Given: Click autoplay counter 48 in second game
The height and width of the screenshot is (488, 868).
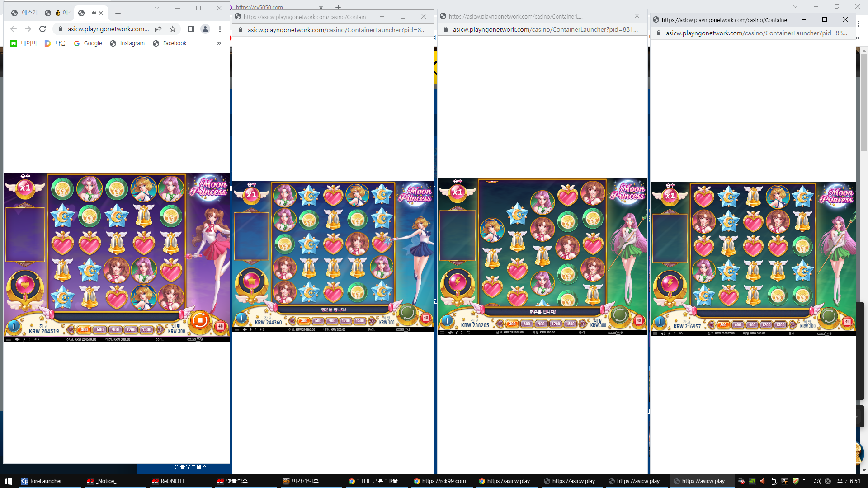Looking at the screenshot, I should [425, 318].
